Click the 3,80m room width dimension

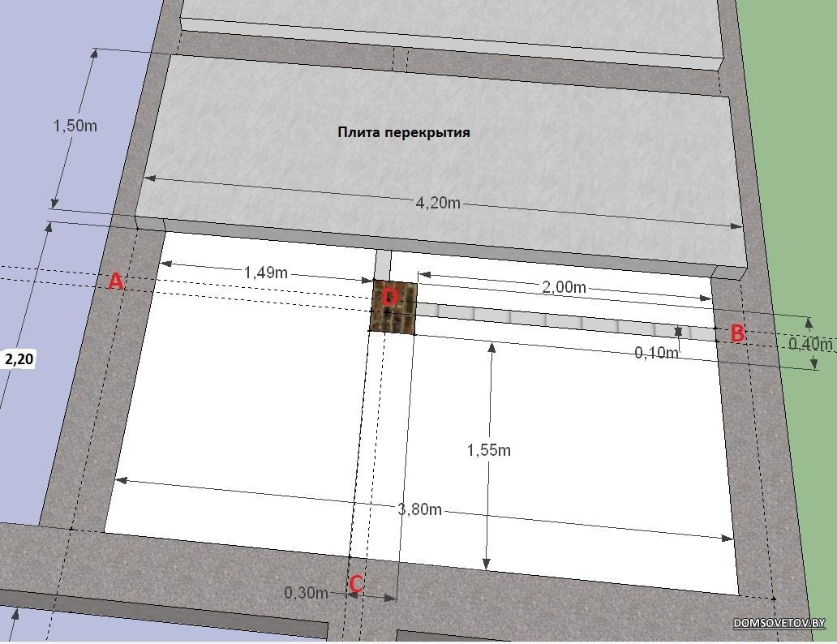pos(419,509)
